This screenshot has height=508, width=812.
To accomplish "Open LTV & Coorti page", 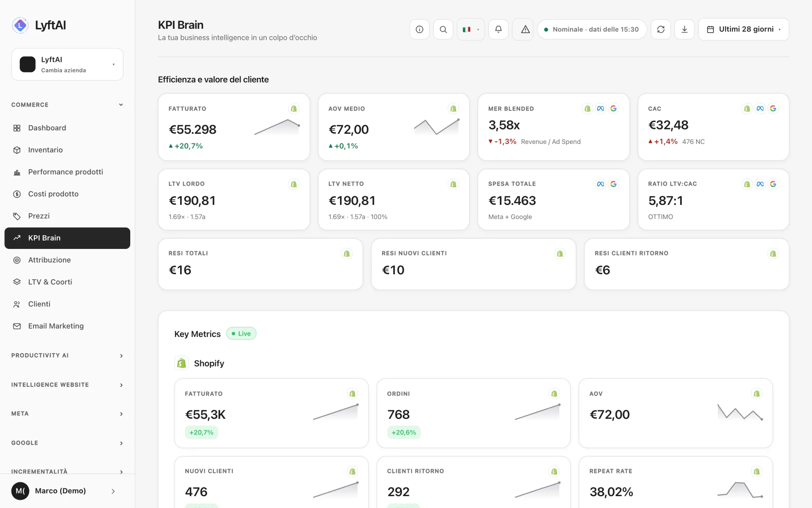I will pos(67,282).
